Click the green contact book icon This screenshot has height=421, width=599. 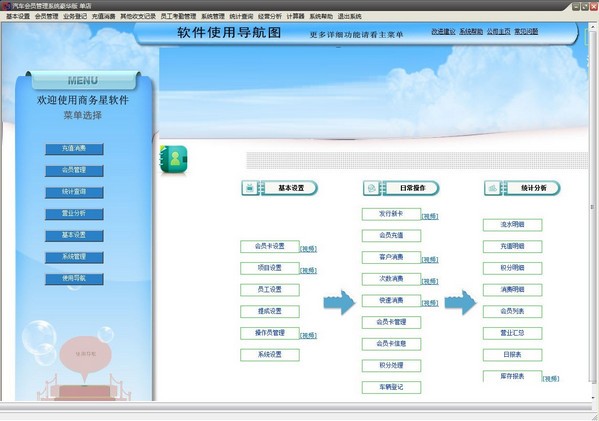174,159
